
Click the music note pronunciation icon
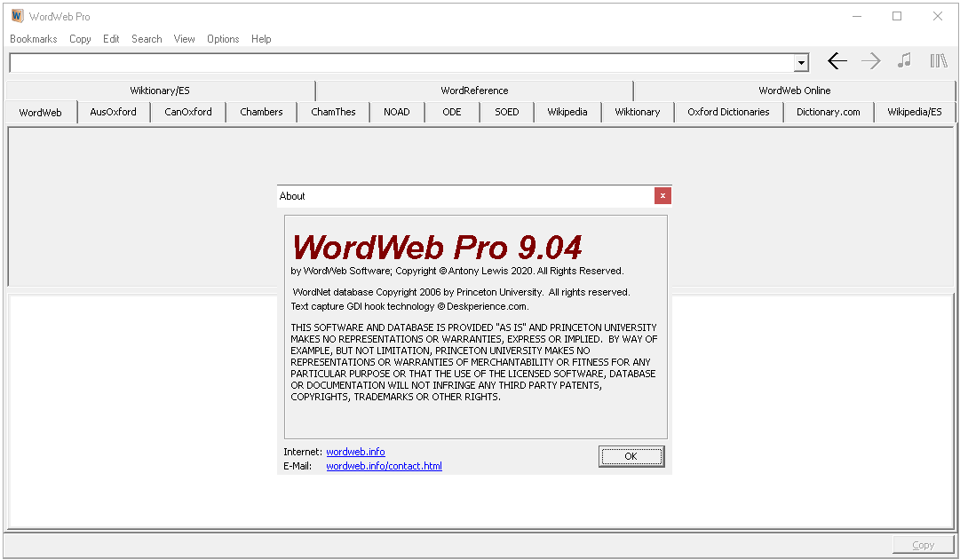click(904, 60)
